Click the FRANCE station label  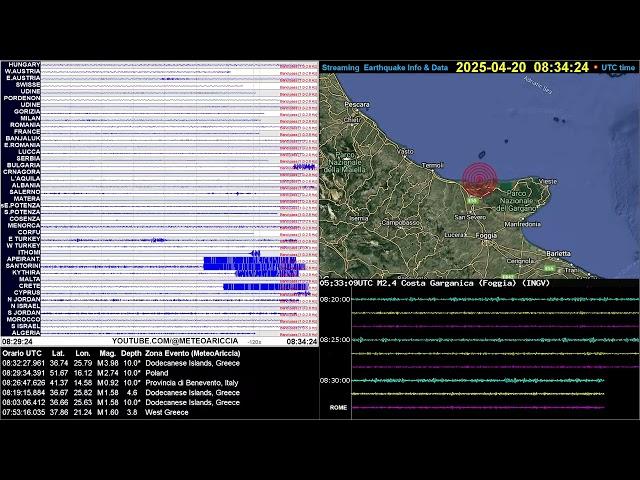point(27,131)
